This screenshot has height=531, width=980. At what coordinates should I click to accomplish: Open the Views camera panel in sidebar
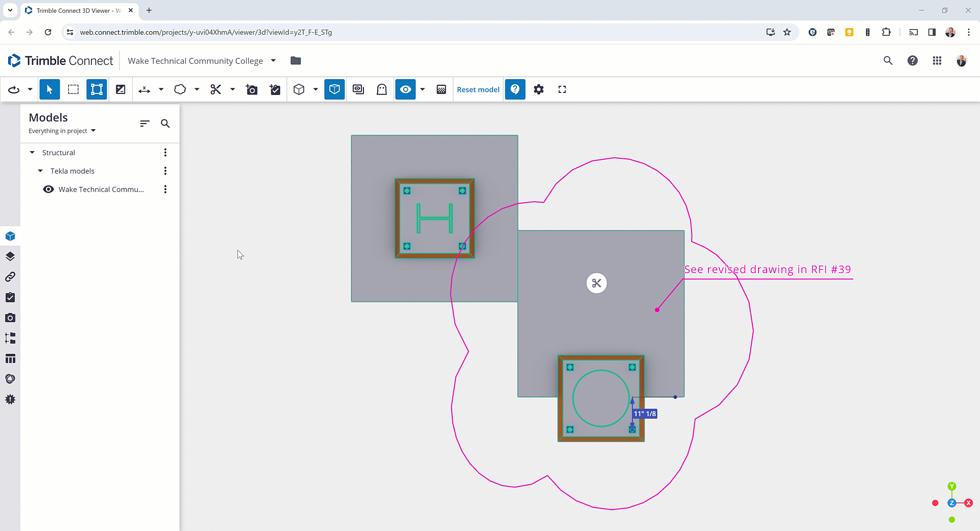10,318
